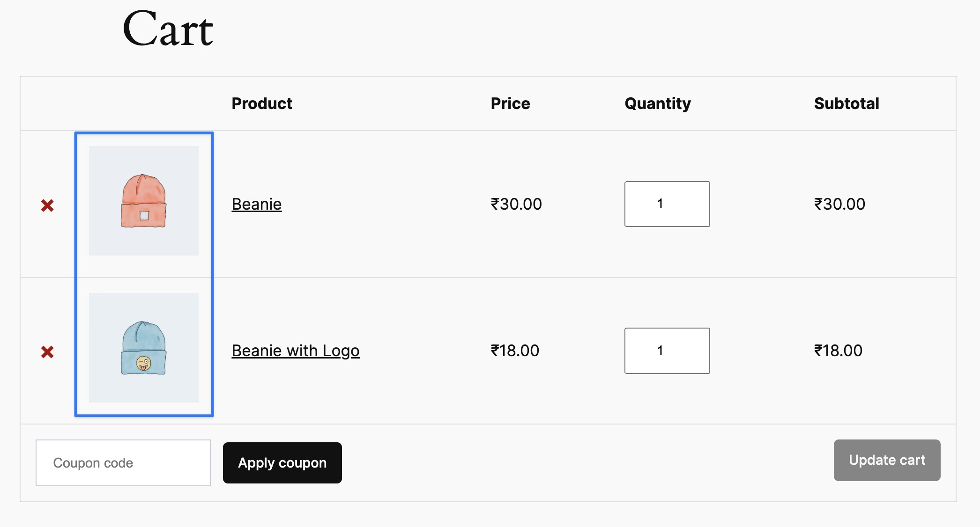Open the blue Beanie with Logo image
The height and width of the screenshot is (527, 980).
click(x=144, y=348)
